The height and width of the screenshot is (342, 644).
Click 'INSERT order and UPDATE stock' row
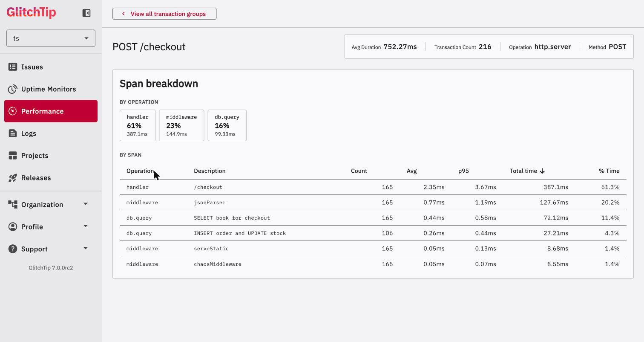click(373, 233)
